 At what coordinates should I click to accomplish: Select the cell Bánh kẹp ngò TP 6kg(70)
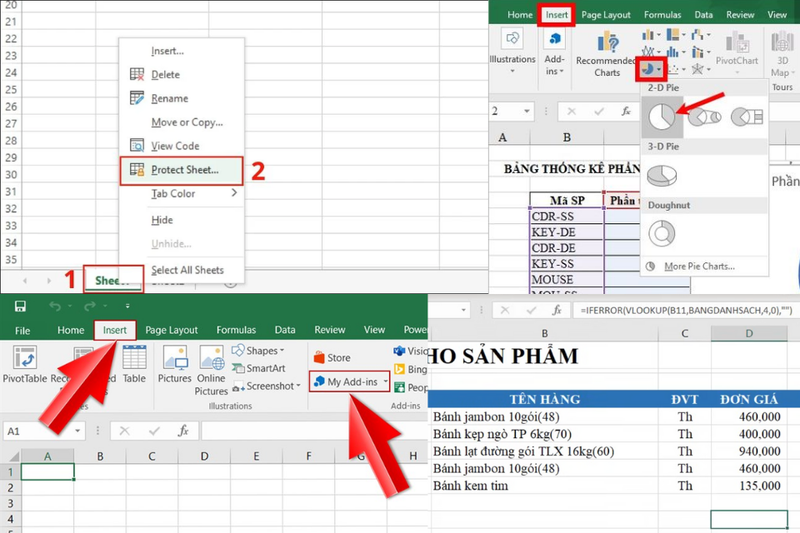coord(544,434)
